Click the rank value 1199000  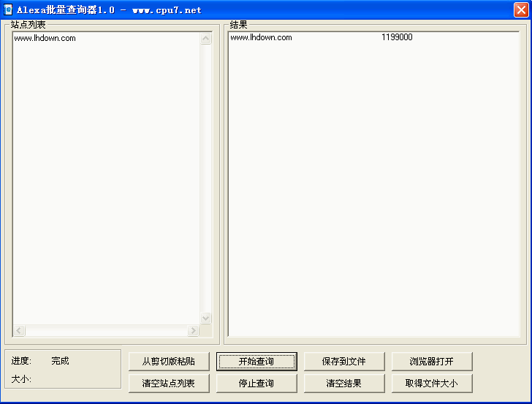397,37
